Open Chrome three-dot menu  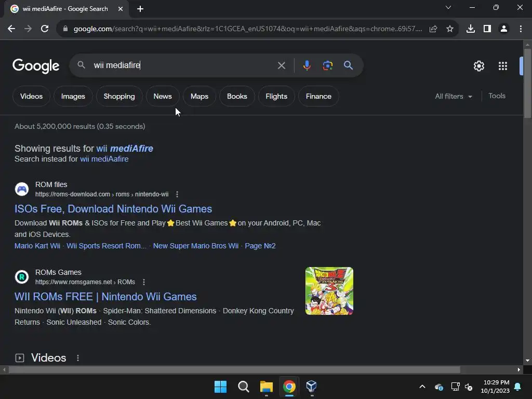[521, 29]
